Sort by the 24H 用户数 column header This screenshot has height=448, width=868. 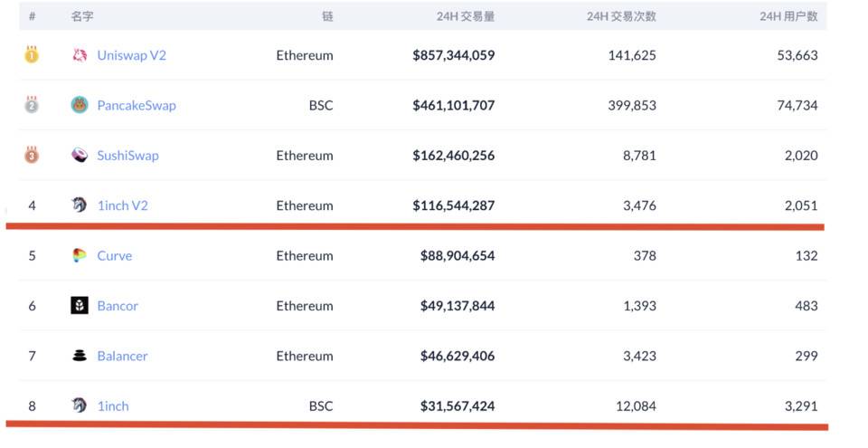(788, 16)
